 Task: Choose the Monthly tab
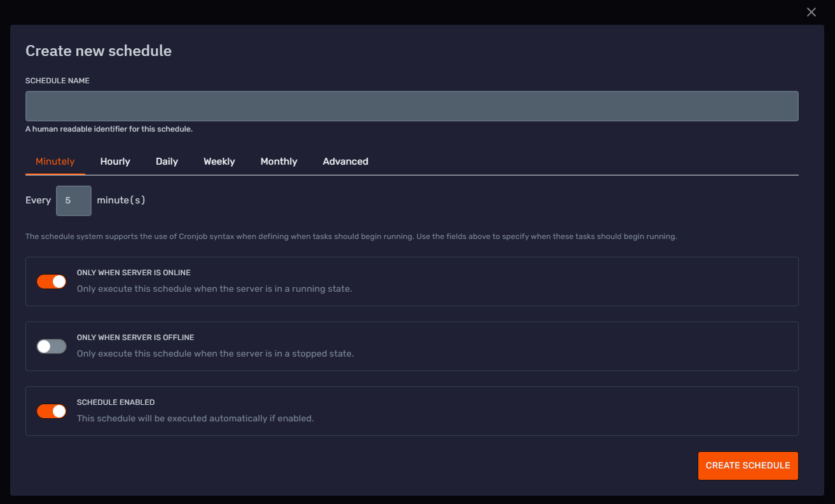(x=279, y=161)
